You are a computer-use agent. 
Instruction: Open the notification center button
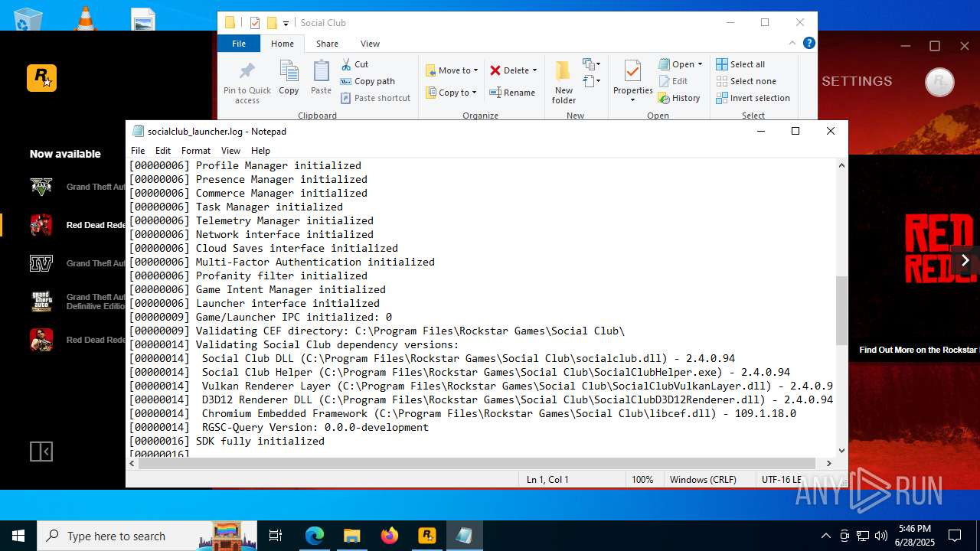click(955, 536)
